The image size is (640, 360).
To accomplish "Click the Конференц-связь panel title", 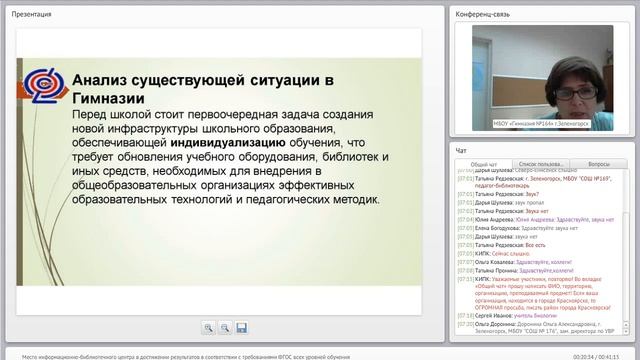I will [x=482, y=14].
